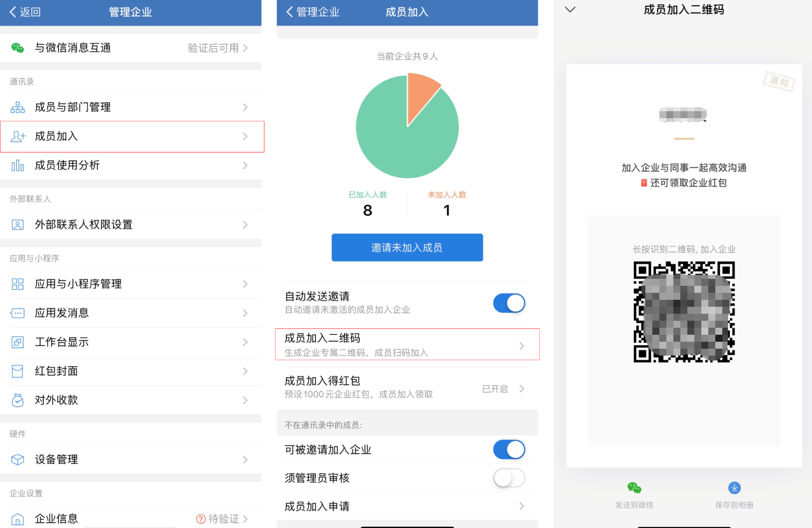
Task: Enable the 须管理员审核 toggle
Action: pos(509,478)
